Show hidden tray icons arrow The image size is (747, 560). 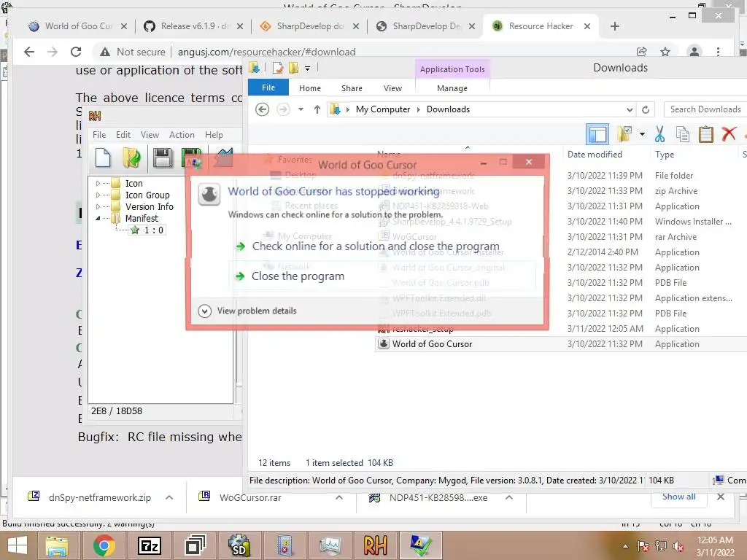pyautogui.click(x=625, y=546)
